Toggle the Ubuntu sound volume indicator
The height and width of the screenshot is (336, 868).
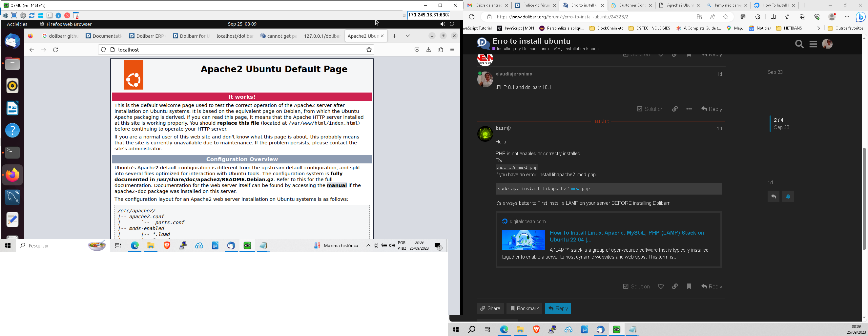pos(443,24)
